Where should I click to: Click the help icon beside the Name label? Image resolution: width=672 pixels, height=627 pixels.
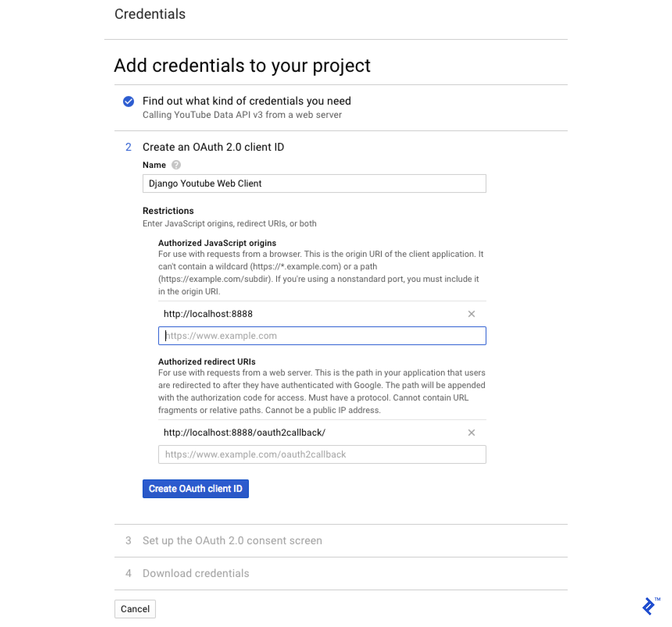176,165
